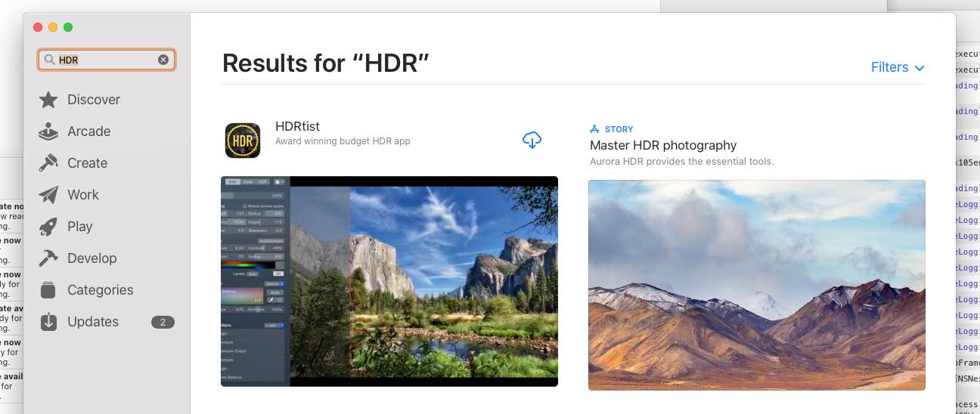The width and height of the screenshot is (980, 414).
Task: Go to the Arcade section
Action: click(89, 131)
